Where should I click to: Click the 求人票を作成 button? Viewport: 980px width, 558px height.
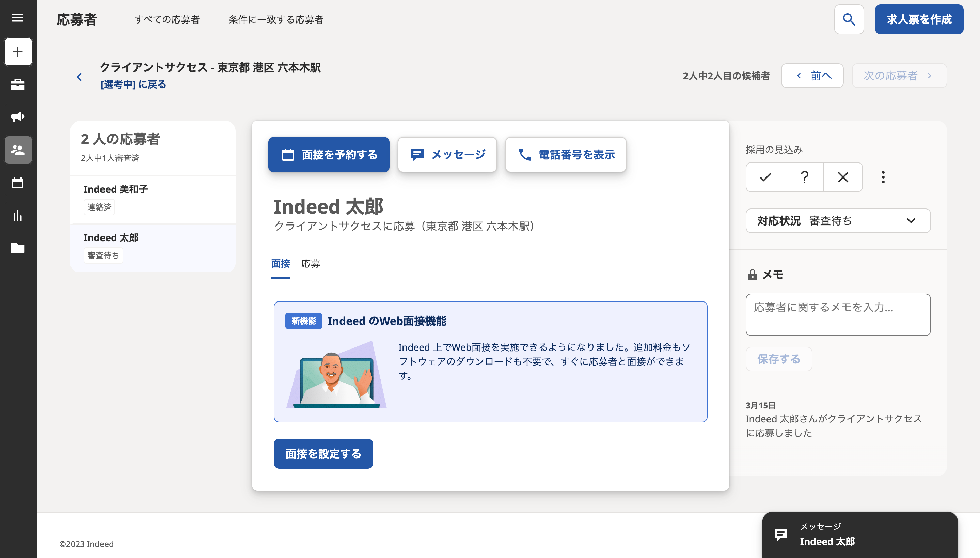tap(919, 19)
